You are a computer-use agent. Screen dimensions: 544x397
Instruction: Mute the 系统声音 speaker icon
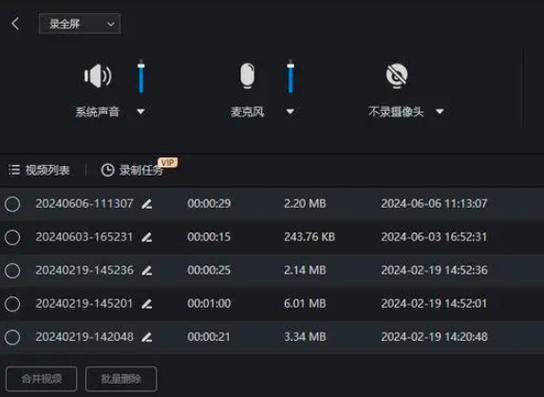(x=97, y=76)
